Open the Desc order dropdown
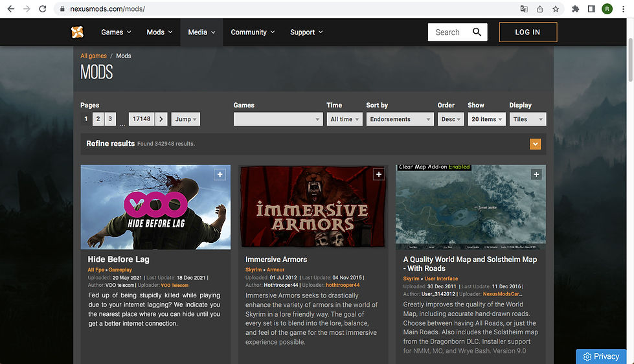634x364 pixels. tap(451, 119)
